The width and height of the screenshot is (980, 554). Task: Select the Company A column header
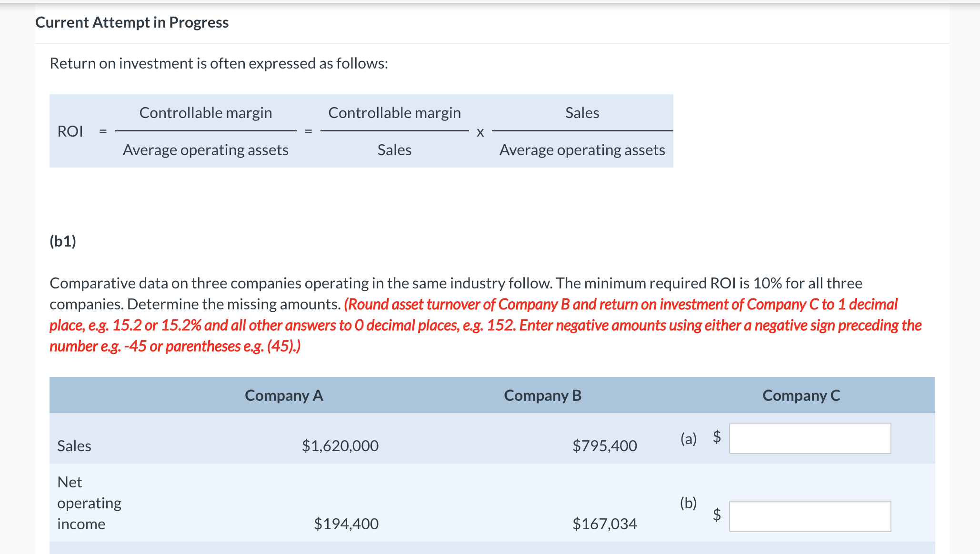(x=283, y=395)
